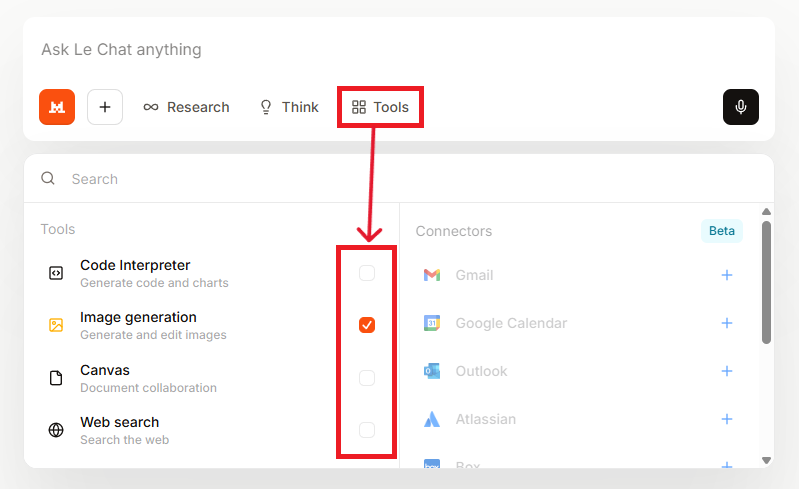Click the orange Mistral logo icon

(x=57, y=107)
